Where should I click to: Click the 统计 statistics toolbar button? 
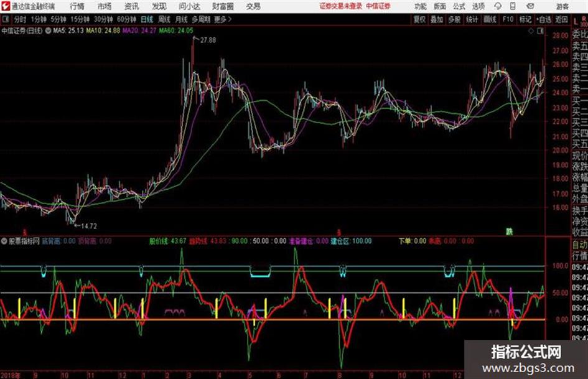tap(472, 19)
